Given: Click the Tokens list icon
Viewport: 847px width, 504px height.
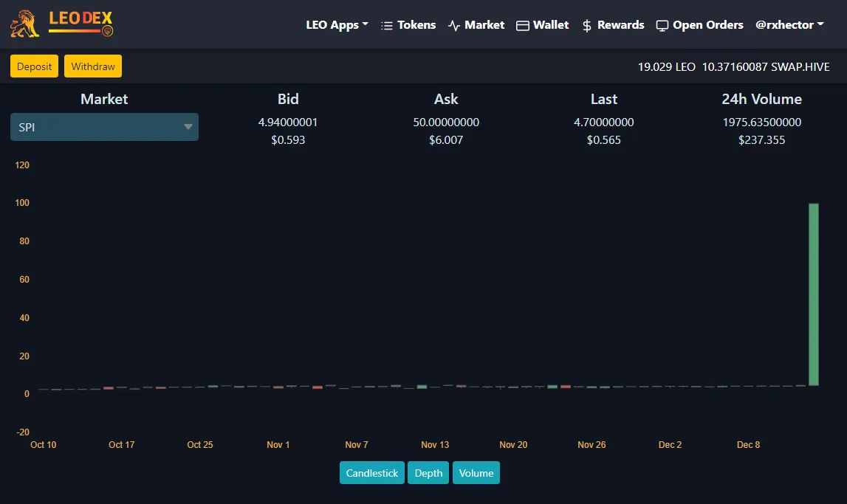Looking at the screenshot, I should click(x=386, y=25).
